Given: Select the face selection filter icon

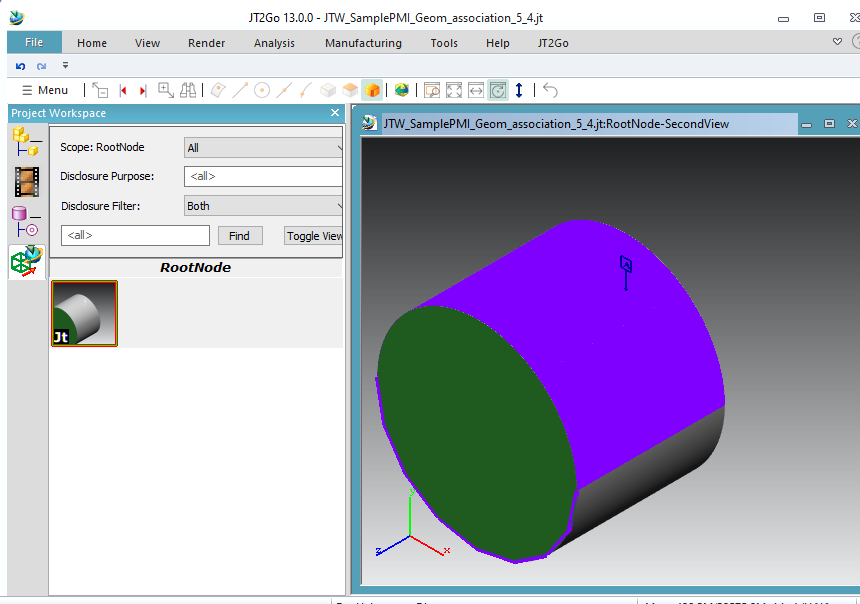Looking at the screenshot, I should 218,91.
